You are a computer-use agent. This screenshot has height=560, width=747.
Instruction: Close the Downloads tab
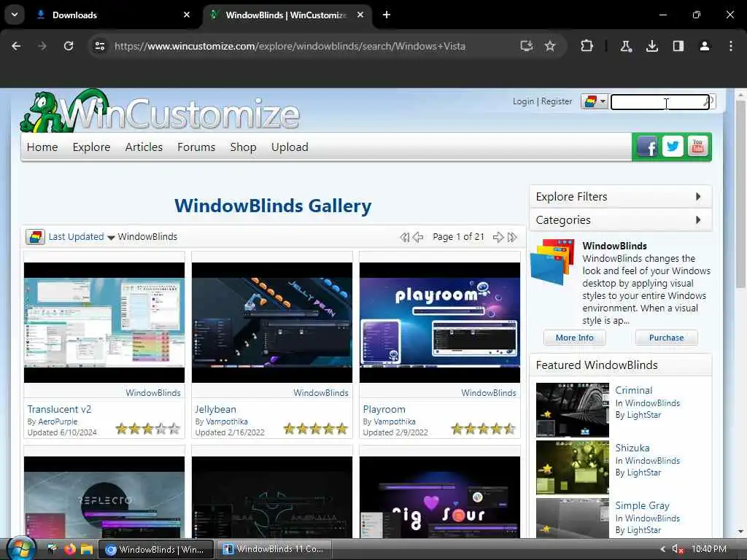[187, 15]
